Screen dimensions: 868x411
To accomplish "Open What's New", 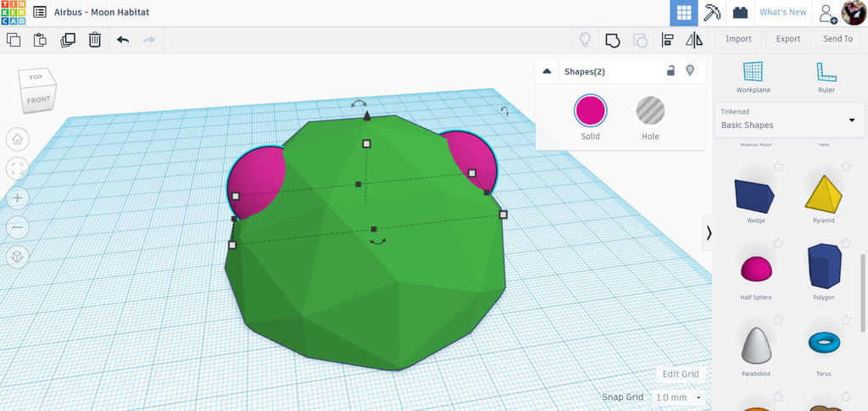I will click(782, 12).
